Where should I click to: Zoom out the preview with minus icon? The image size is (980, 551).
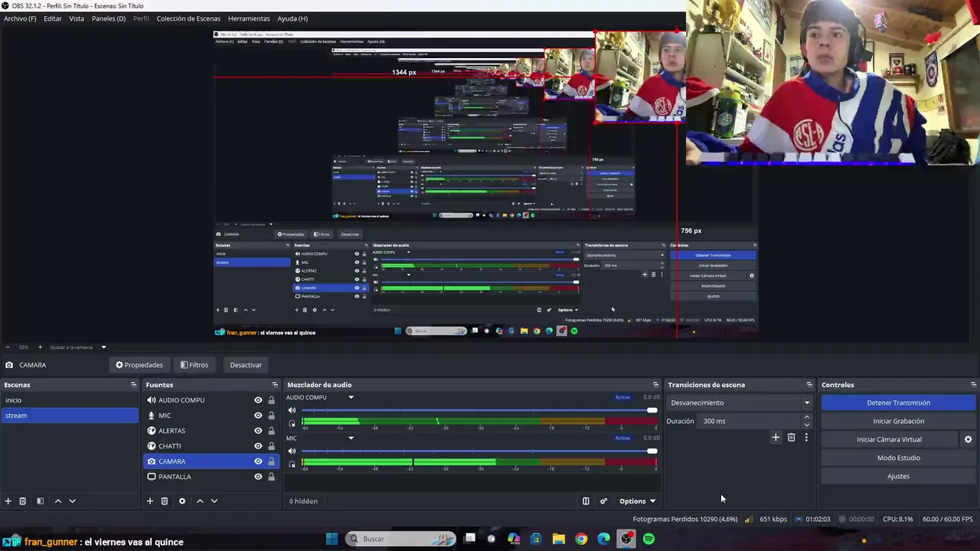(8, 347)
